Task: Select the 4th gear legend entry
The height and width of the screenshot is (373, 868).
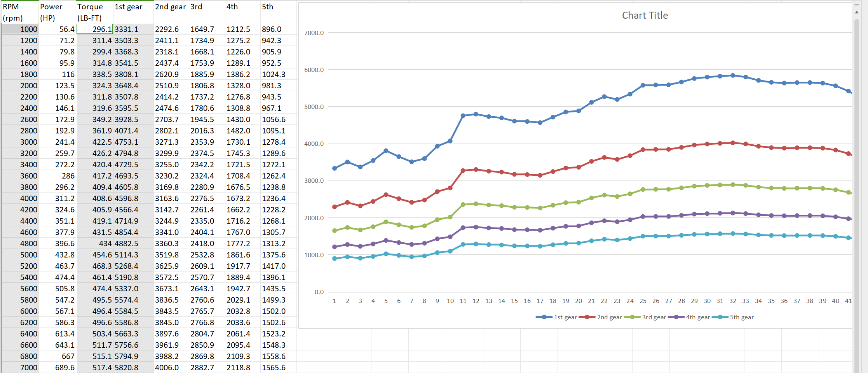Action: tap(689, 317)
